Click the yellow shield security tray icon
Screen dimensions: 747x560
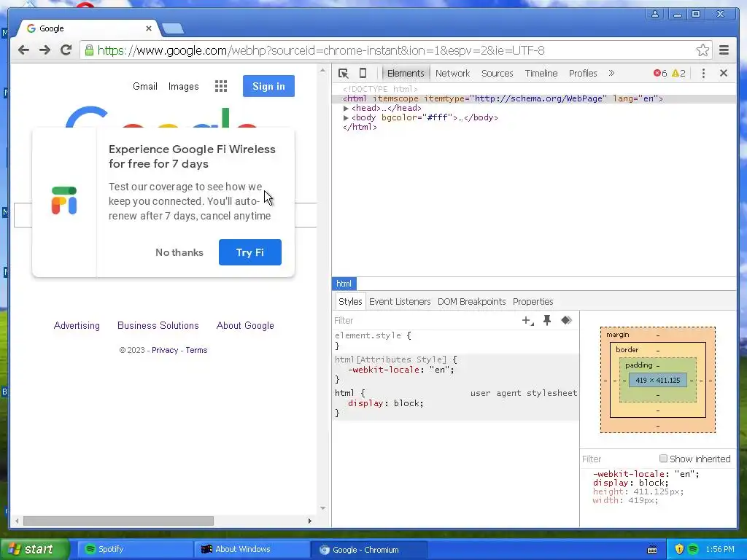679,549
